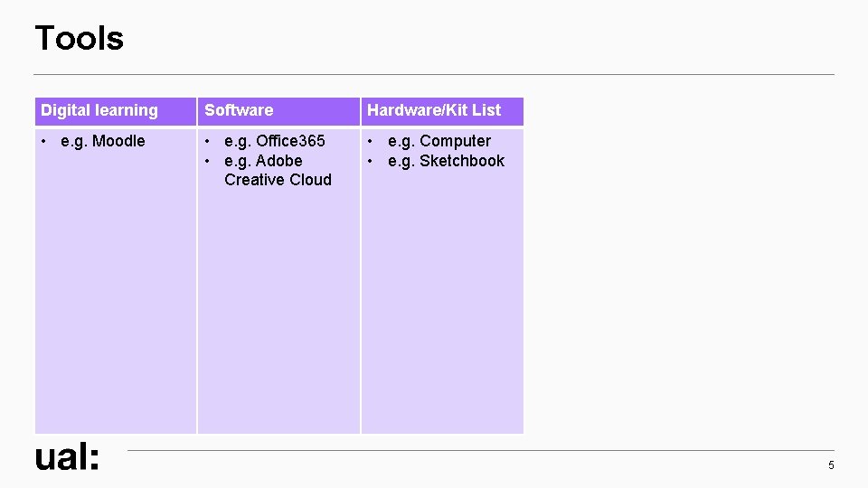The width and height of the screenshot is (868, 488).
Task: Click the bullet point before Moodle
Action: (x=43, y=142)
